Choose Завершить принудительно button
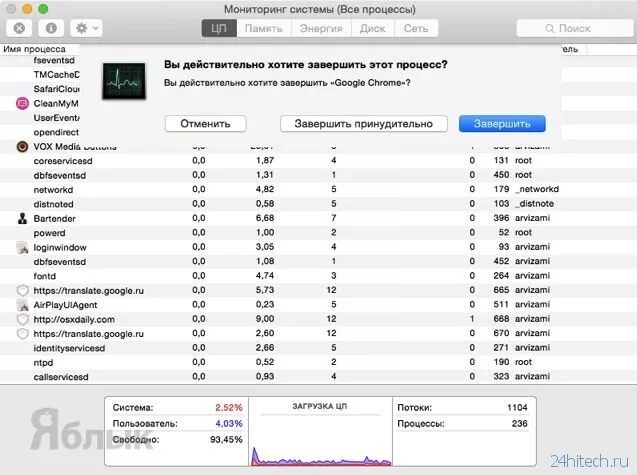Viewport: 637px width, 475px height. click(x=364, y=124)
